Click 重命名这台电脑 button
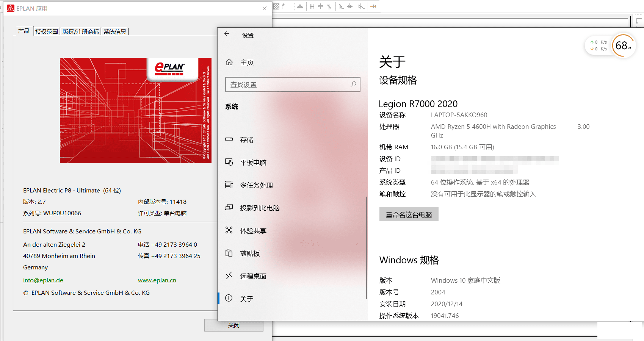 click(x=409, y=214)
